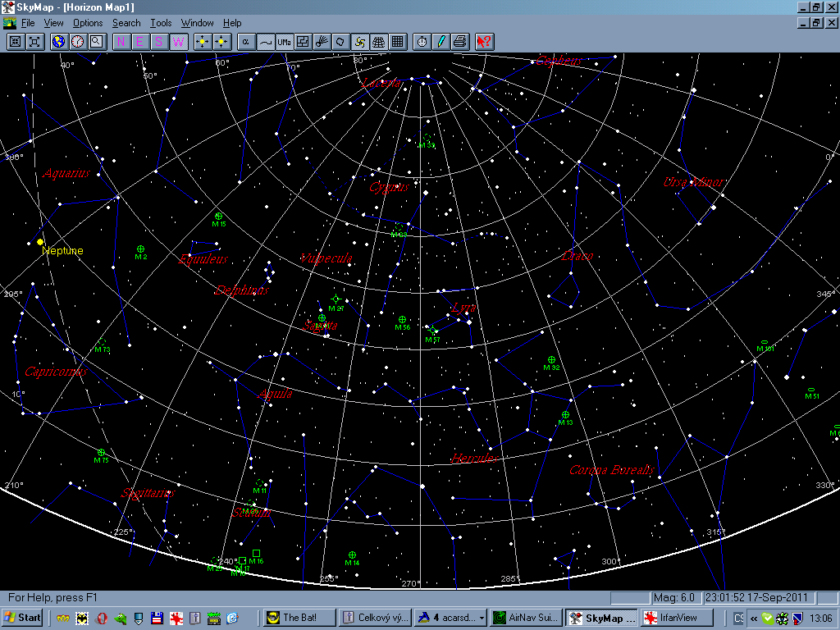Open the Search menu

pos(126,23)
